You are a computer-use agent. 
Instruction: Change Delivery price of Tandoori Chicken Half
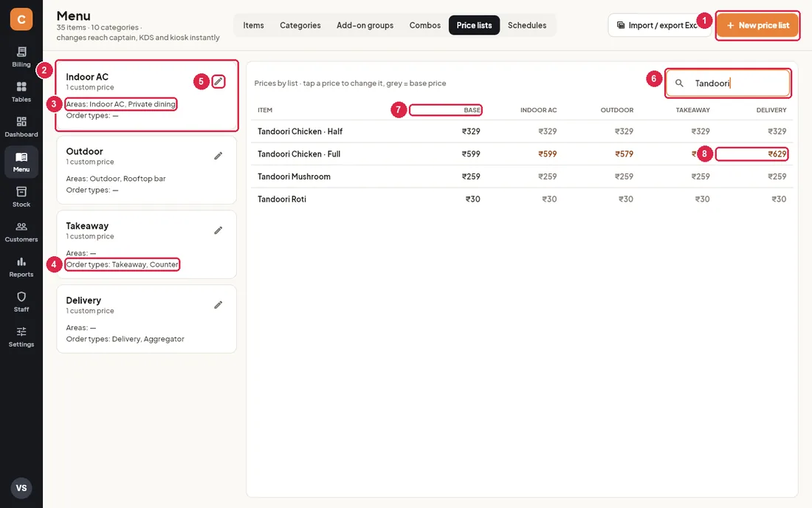click(777, 131)
